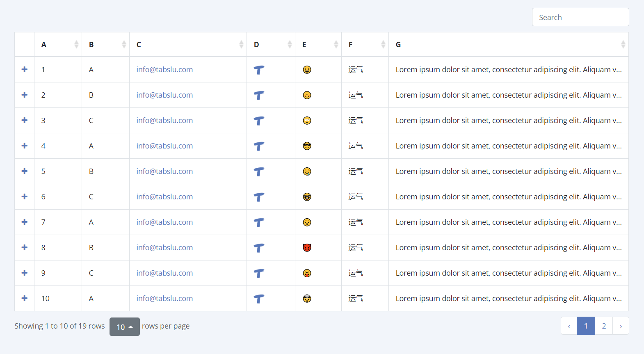Click the tongue-out emoji in row 9

[307, 273]
